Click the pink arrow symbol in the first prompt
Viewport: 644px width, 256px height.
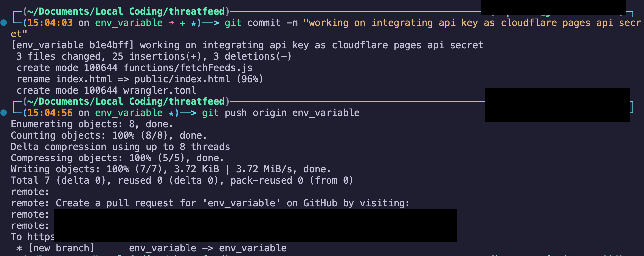tap(171, 23)
